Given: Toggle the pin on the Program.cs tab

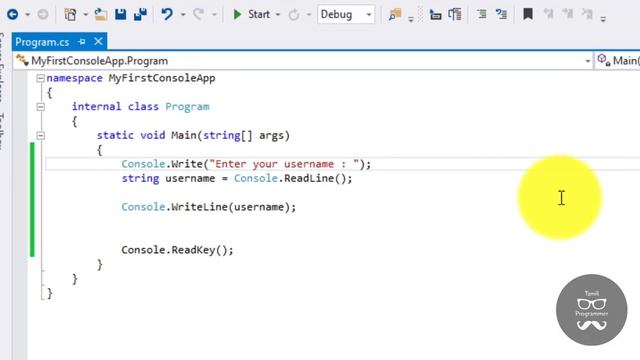Looking at the screenshot, I should [82, 42].
